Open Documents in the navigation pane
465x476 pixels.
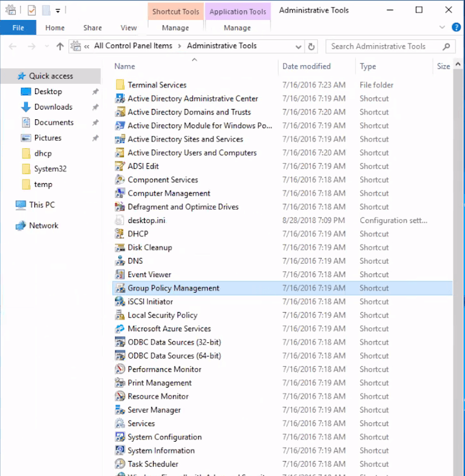click(x=54, y=122)
